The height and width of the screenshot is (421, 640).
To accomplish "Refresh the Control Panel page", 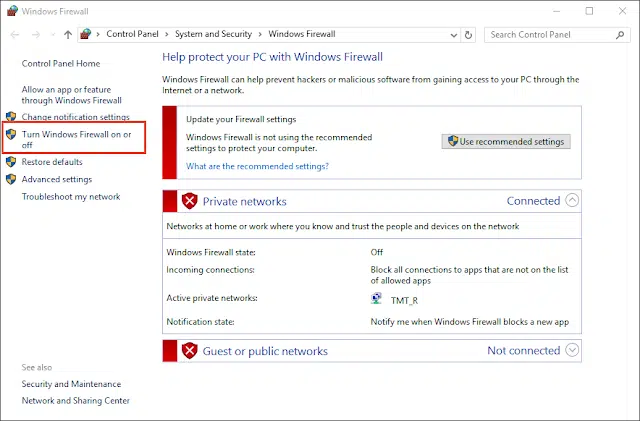I will [468, 35].
